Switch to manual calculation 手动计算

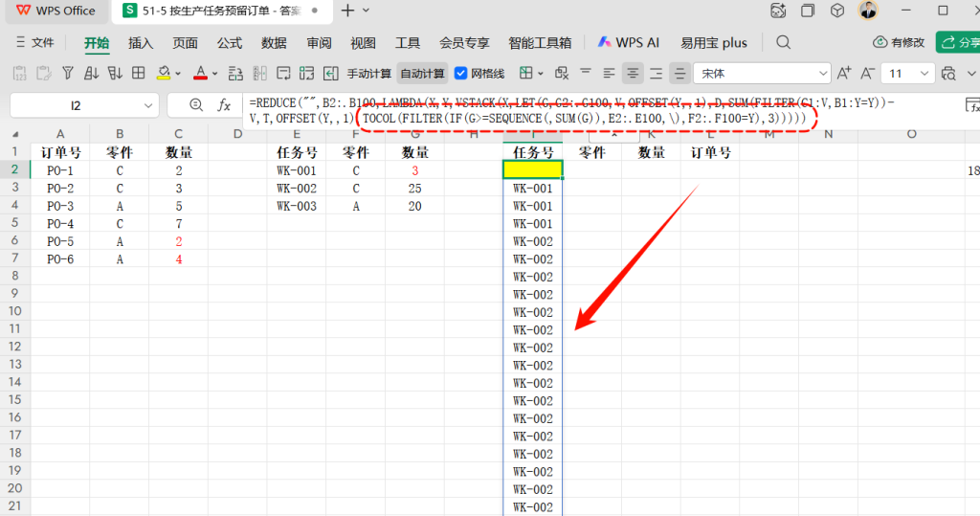point(368,74)
